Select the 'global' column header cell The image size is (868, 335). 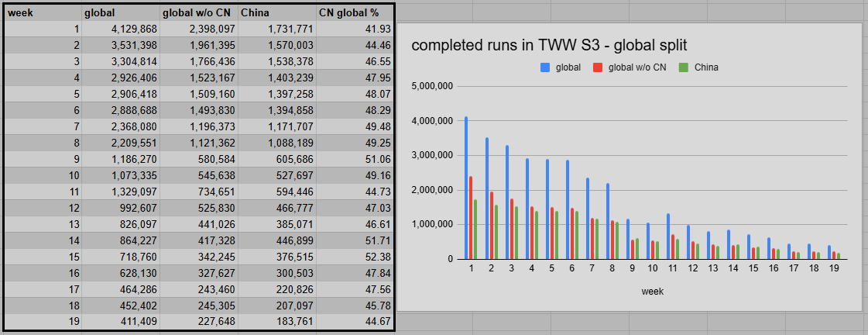coord(120,12)
